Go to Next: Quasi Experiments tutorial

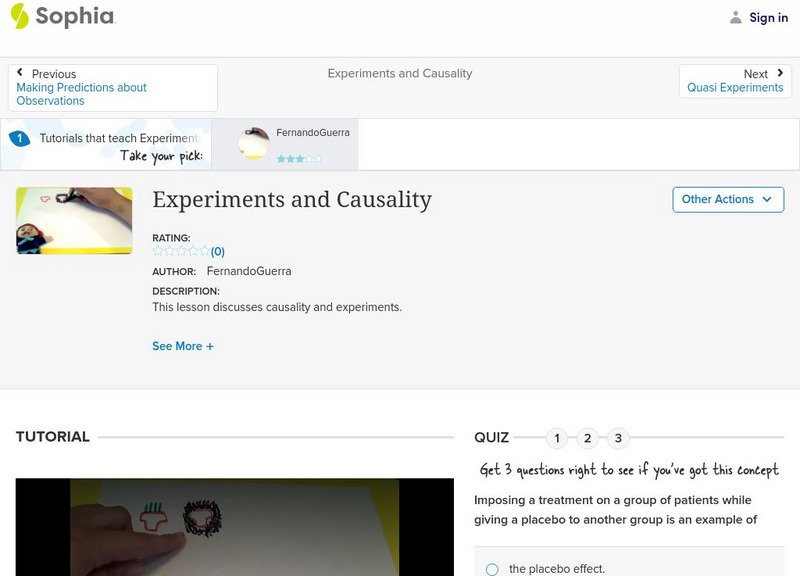click(735, 81)
